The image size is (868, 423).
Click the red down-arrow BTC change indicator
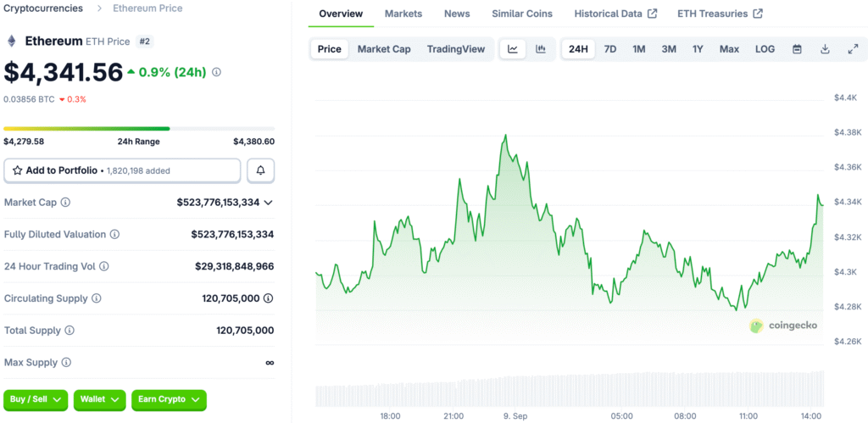tap(61, 100)
